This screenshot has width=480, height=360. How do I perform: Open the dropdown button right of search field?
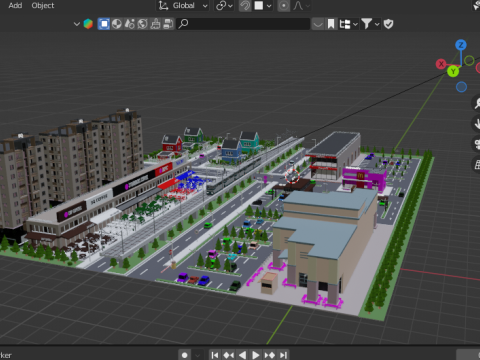tap(318, 24)
